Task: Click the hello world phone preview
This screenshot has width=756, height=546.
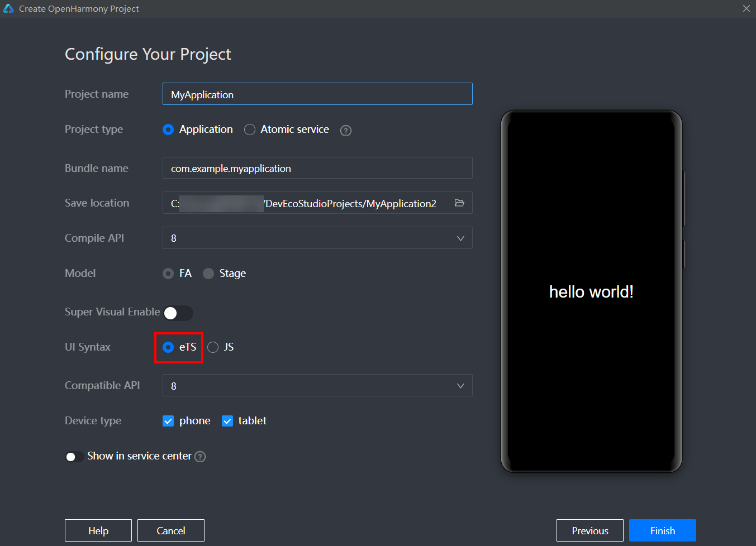Action: tap(591, 291)
